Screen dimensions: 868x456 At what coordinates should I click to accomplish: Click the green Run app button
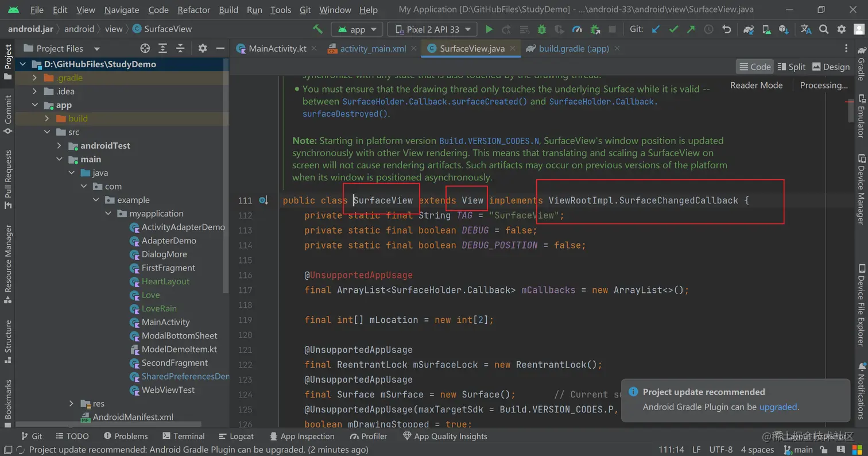[489, 29]
